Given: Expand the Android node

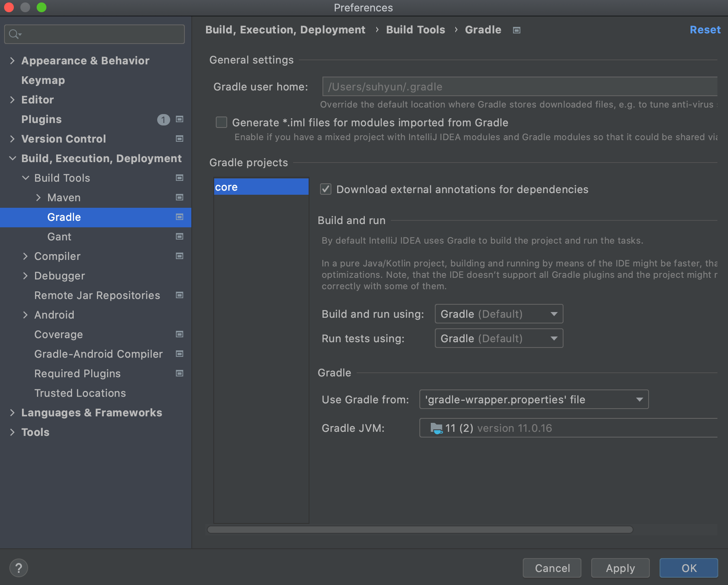Looking at the screenshot, I should click(25, 315).
